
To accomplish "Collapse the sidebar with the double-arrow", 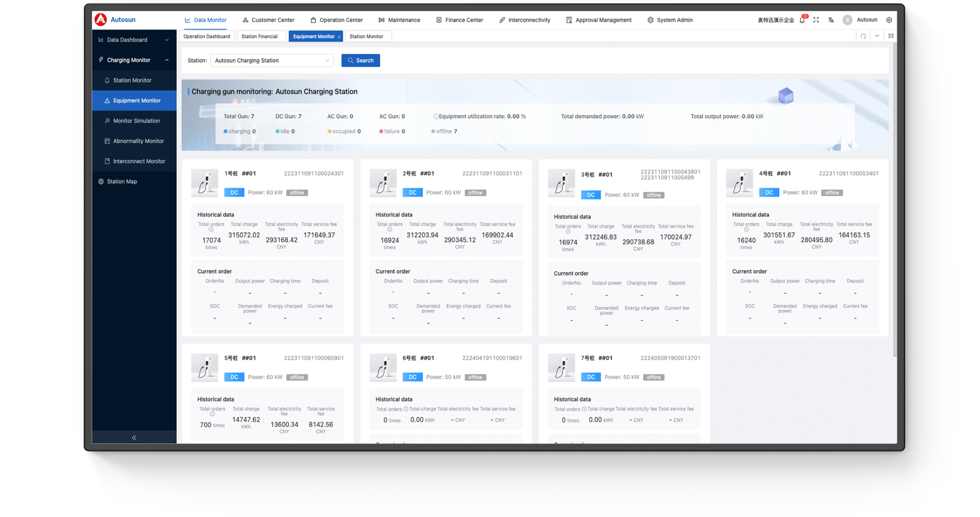I will point(134,437).
